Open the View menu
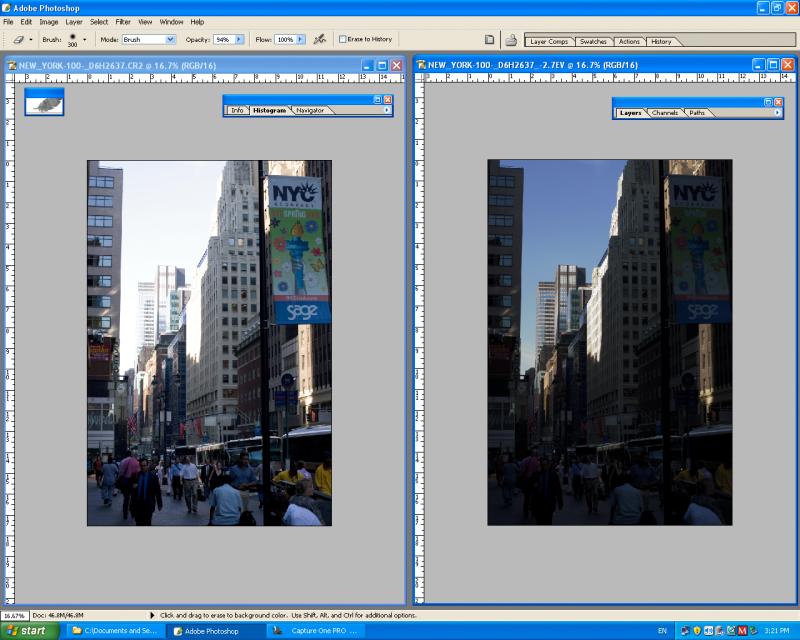The height and width of the screenshot is (640, 800). pos(145,22)
